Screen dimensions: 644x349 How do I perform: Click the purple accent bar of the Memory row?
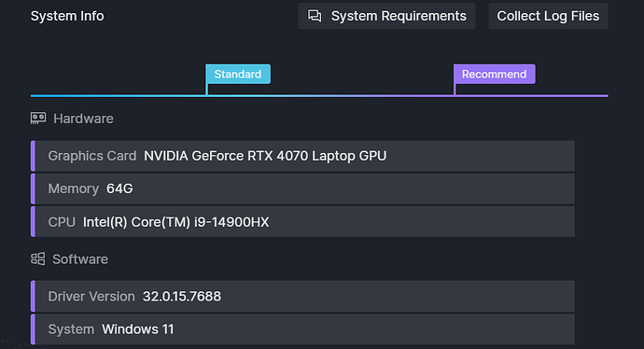[x=33, y=188]
